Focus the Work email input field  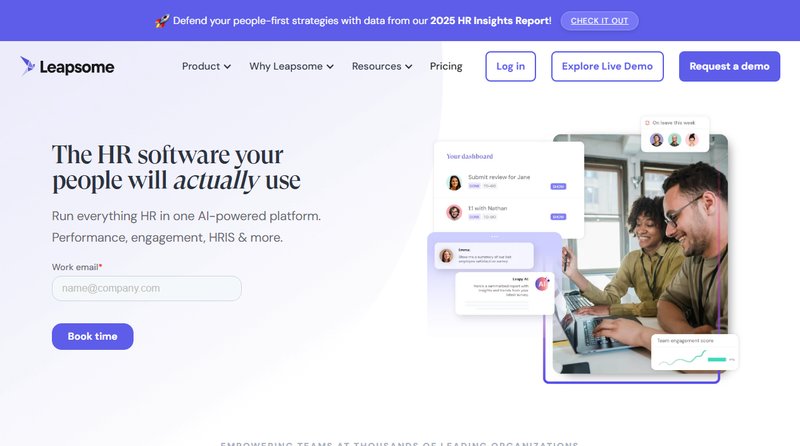point(146,288)
